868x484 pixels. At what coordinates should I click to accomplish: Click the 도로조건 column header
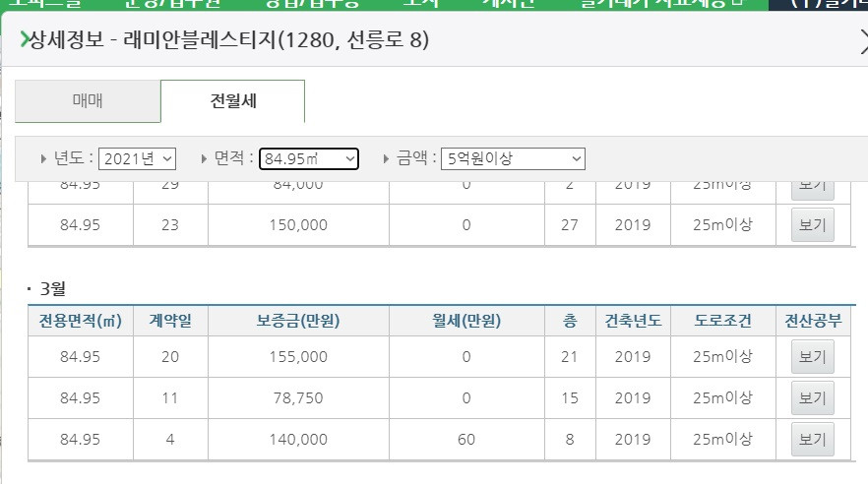[722, 321]
